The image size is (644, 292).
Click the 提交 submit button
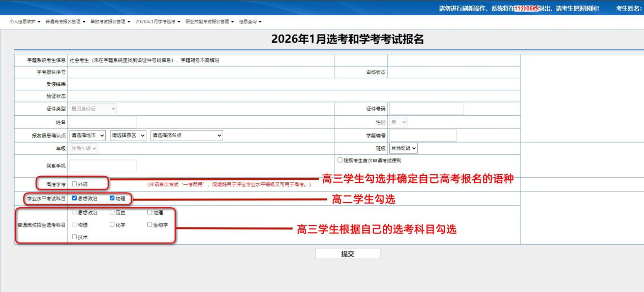tap(347, 254)
